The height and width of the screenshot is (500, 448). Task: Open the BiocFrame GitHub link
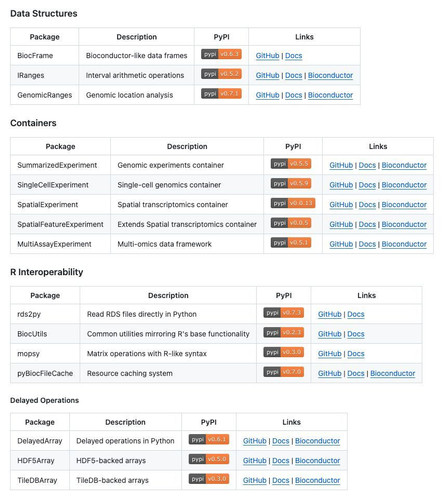(267, 56)
